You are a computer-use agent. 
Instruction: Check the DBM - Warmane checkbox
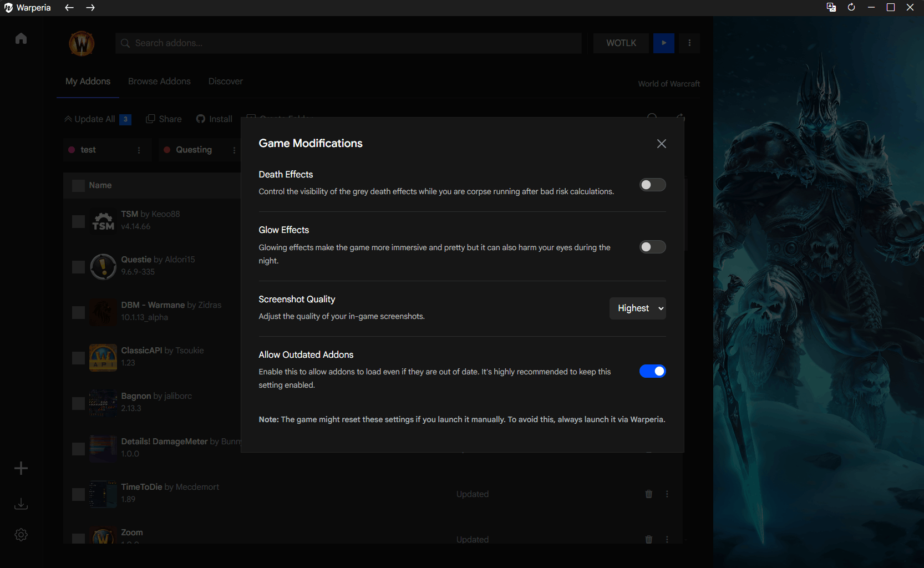[x=78, y=313]
